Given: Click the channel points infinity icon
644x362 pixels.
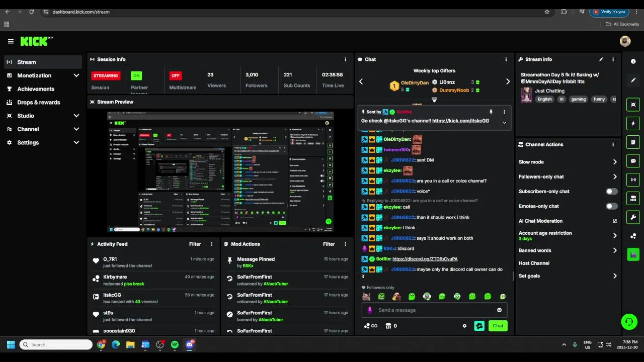Looking at the screenshot, I should pos(371,326).
